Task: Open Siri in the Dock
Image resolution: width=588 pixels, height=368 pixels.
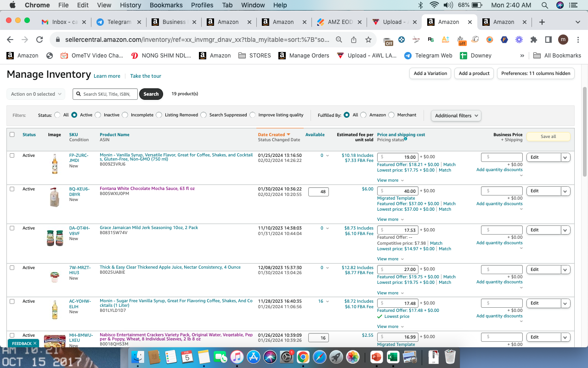Action: (x=270, y=356)
